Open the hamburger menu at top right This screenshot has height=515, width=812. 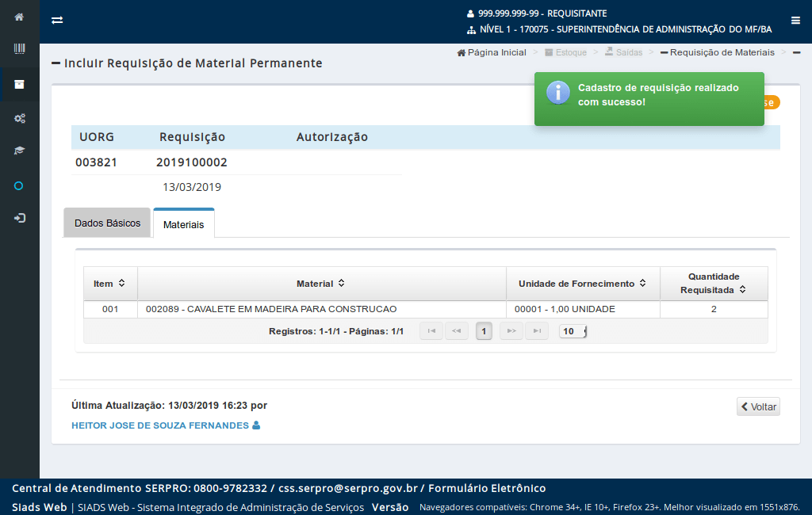[x=795, y=20]
